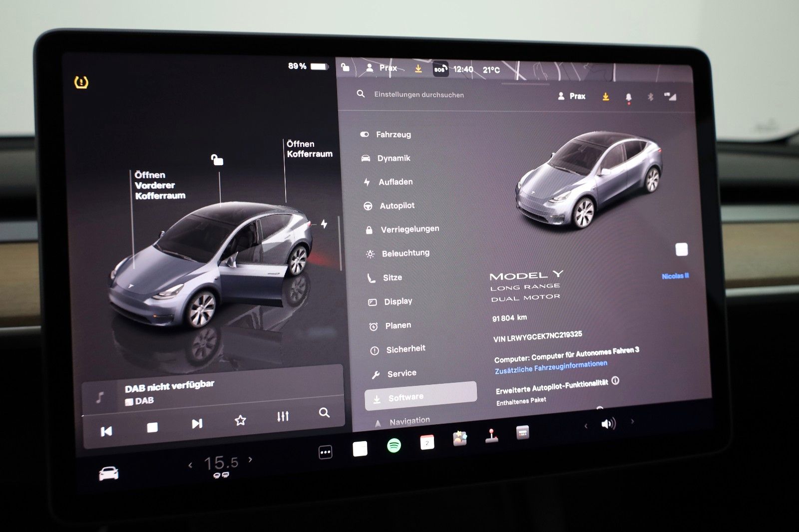Raise volume with right chevron
Screen dimensions: 799x532
[x=632, y=421]
